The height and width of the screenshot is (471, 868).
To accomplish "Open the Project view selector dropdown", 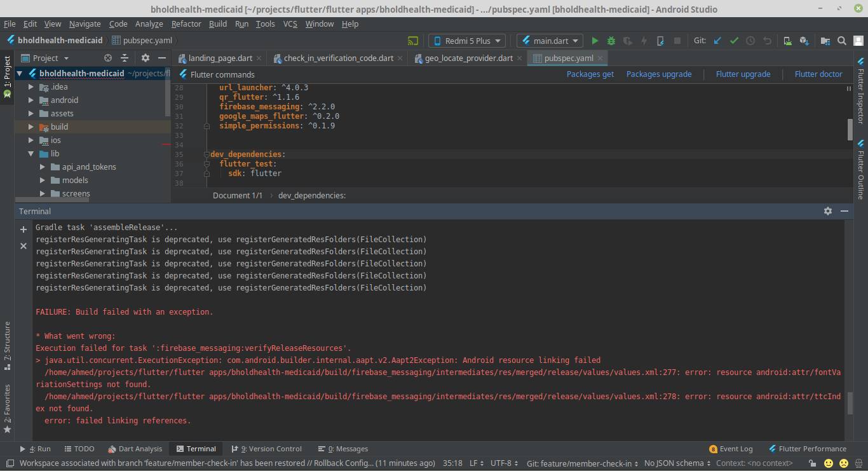I will pyautogui.click(x=44, y=58).
